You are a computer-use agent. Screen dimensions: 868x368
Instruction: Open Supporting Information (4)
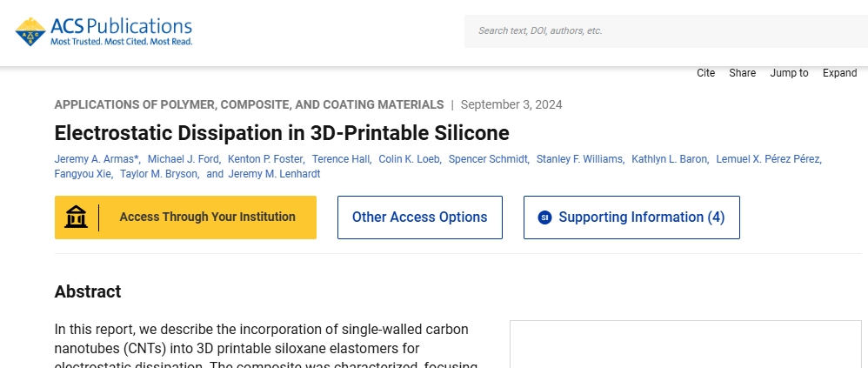click(631, 217)
